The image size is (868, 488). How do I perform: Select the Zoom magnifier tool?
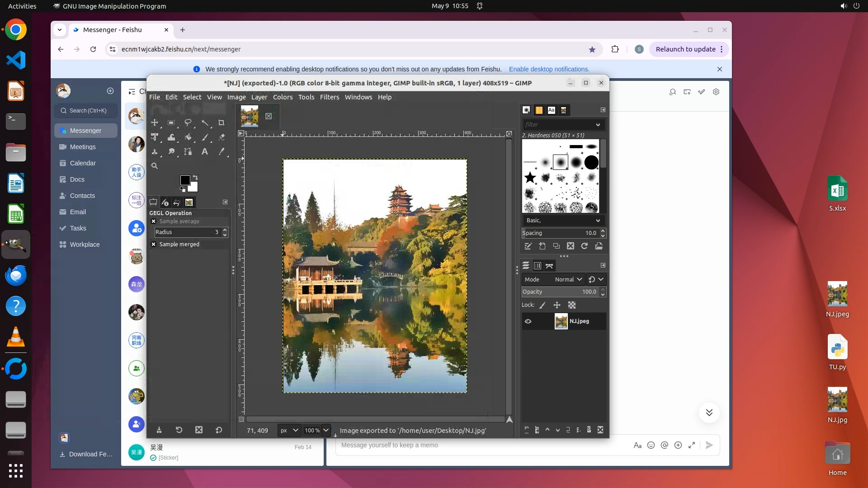click(x=155, y=166)
